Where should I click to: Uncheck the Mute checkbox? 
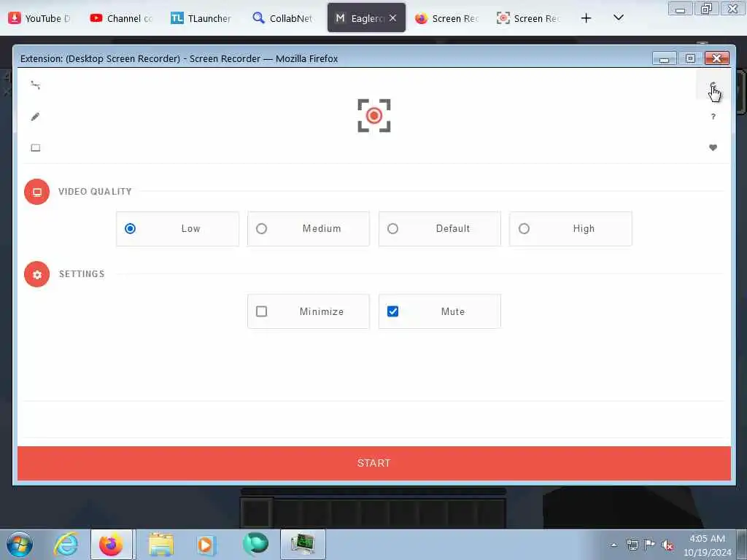pyautogui.click(x=392, y=311)
